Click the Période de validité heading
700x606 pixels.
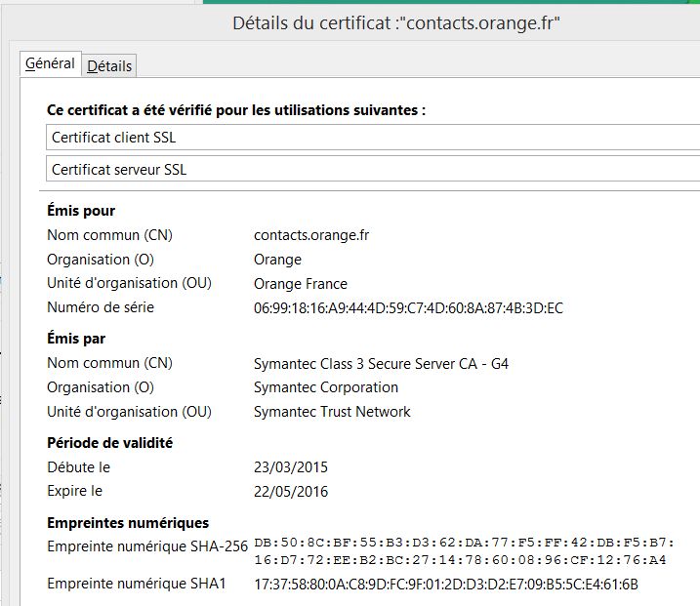(x=109, y=443)
